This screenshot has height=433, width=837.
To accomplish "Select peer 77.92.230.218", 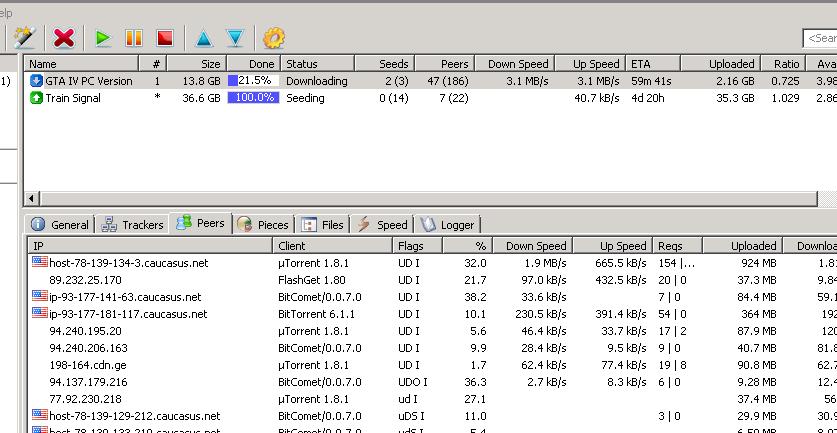I will 85,400.
